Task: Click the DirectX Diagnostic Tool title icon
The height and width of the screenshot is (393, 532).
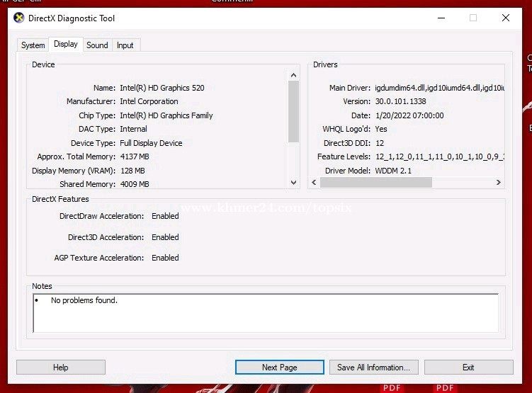Action: click(19, 18)
